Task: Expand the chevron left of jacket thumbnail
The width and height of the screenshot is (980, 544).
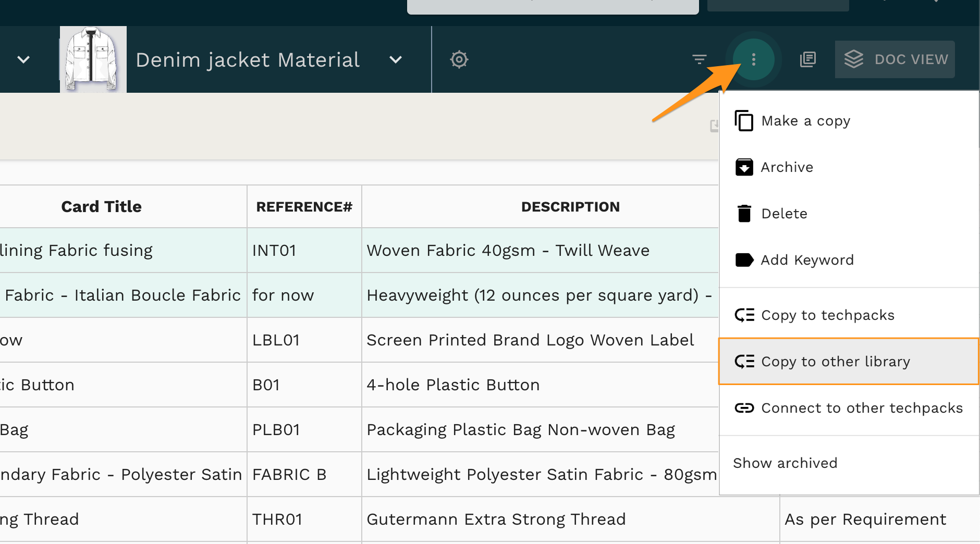Action: (x=23, y=59)
